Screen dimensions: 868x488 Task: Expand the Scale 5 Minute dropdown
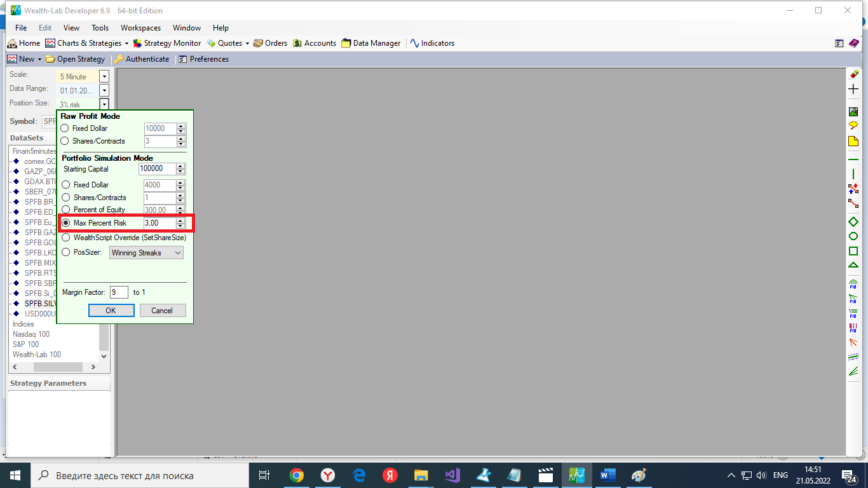pyautogui.click(x=104, y=76)
